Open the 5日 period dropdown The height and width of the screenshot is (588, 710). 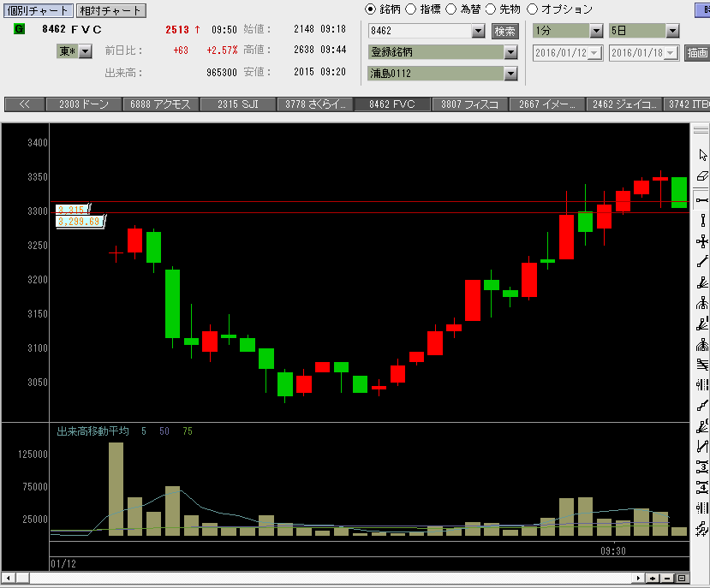[x=672, y=31]
